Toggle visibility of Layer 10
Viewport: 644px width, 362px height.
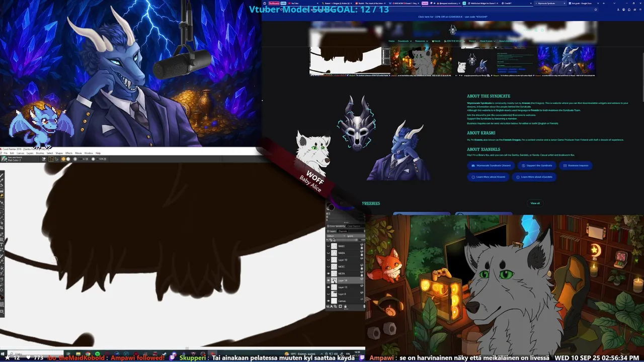328,260
